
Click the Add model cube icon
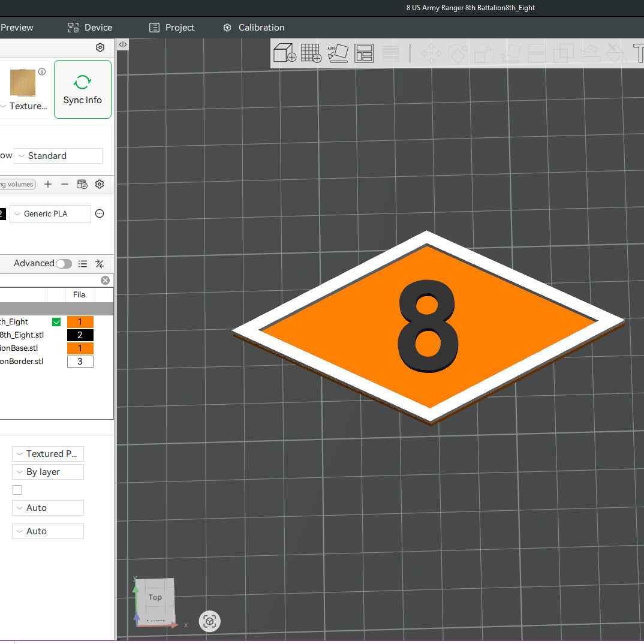(285, 53)
